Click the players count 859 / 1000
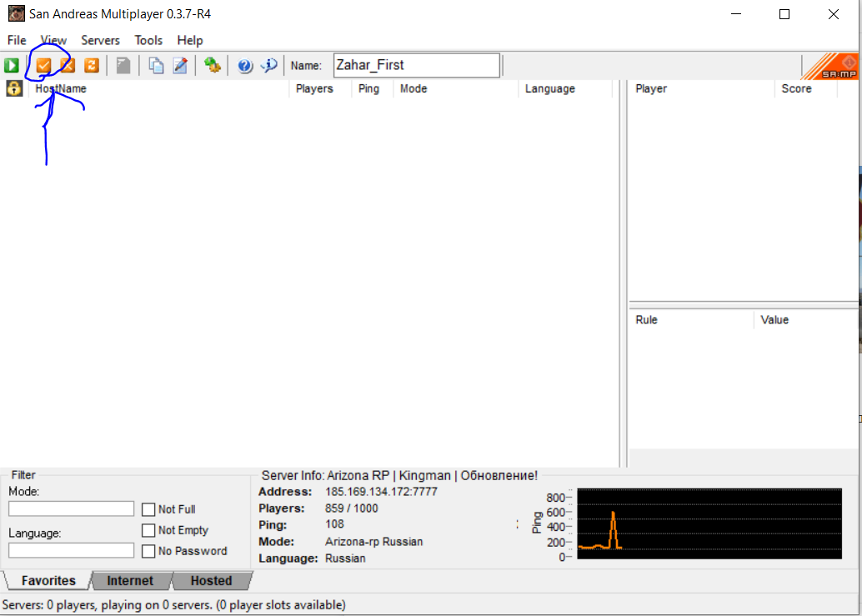The width and height of the screenshot is (862, 616). (x=351, y=508)
